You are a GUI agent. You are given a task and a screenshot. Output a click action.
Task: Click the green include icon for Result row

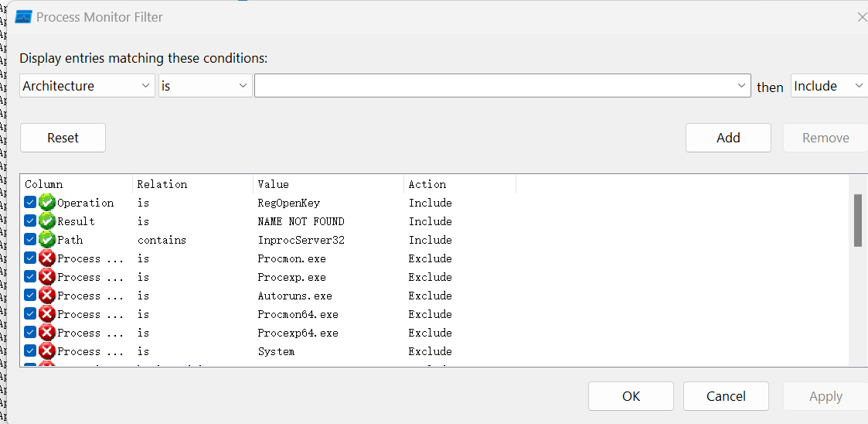point(47,221)
